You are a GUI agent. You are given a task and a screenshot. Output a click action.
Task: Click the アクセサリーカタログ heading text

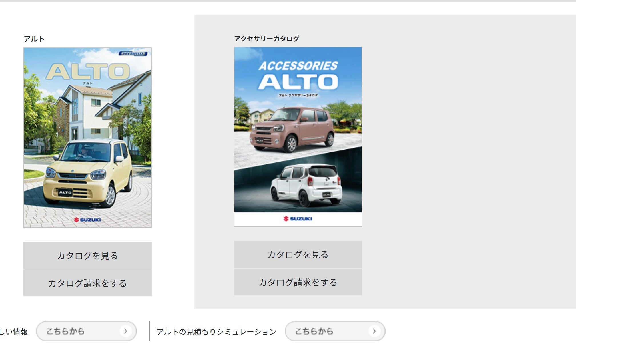[x=266, y=38]
